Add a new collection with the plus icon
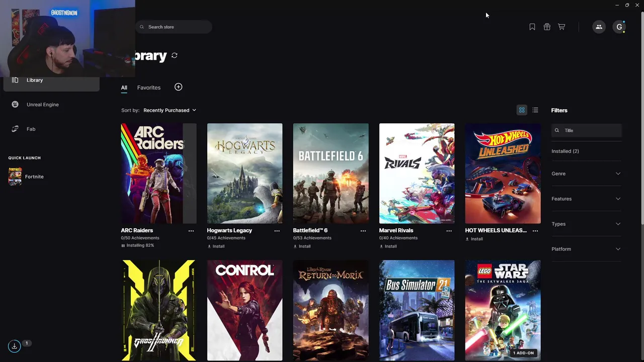This screenshot has width=644, height=362. coord(178,87)
